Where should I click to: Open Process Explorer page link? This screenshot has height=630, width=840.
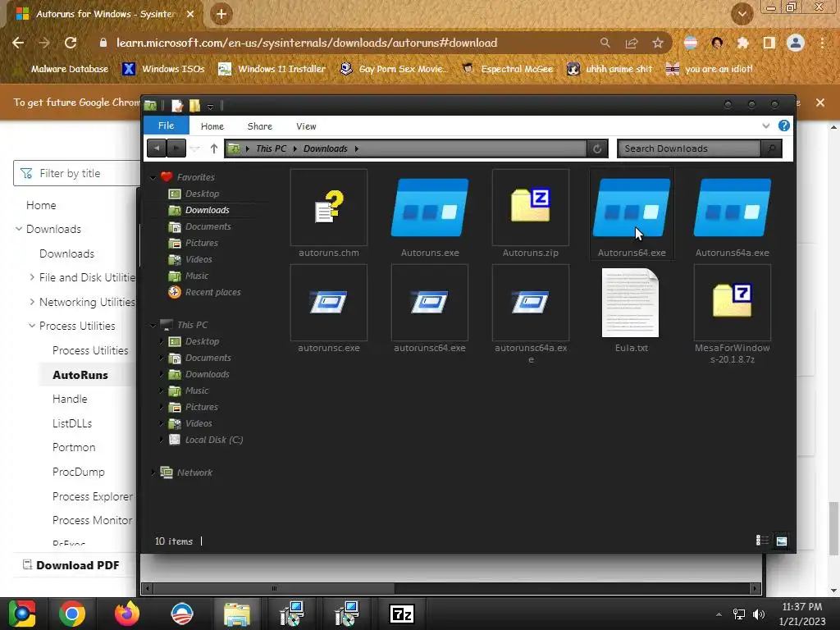click(92, 496)
